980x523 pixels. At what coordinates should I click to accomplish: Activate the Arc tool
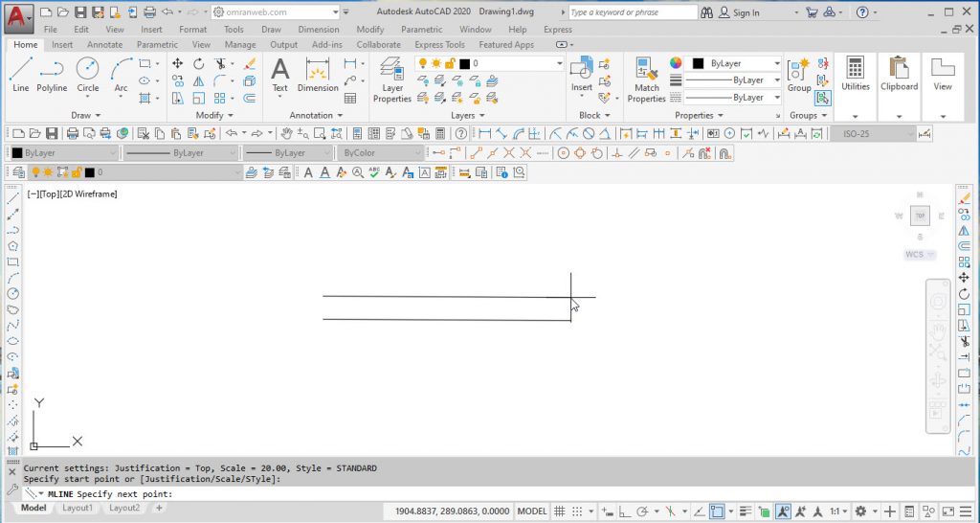click(121, 74)
